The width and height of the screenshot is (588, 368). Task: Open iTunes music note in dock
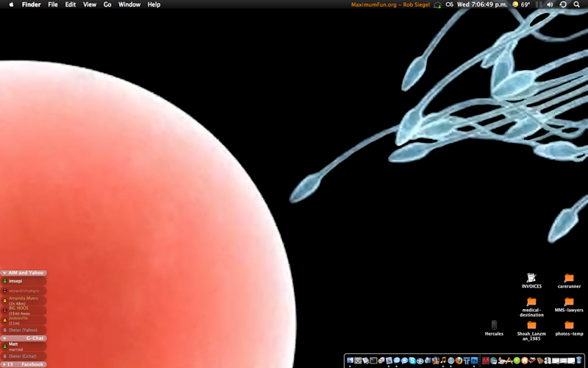coord(443,361)
